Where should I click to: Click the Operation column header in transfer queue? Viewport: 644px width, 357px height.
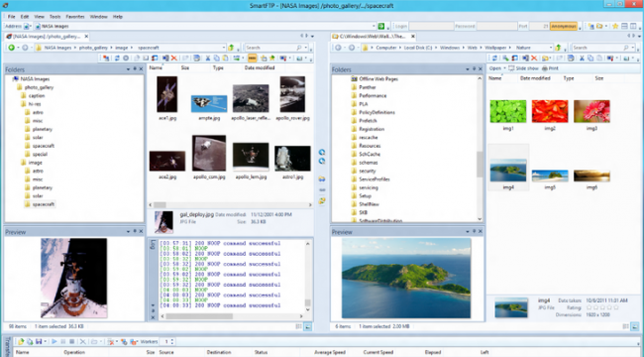click(74, 352)
